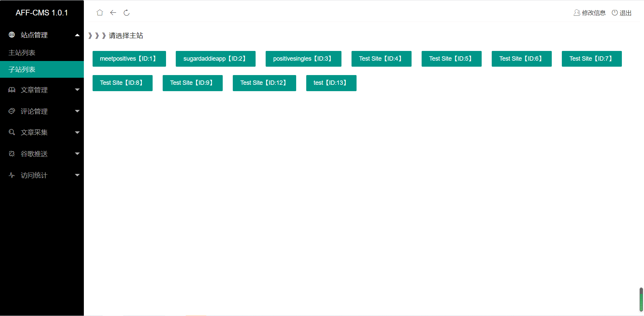Open the 评论管理 menu label

tap(34, 111)
